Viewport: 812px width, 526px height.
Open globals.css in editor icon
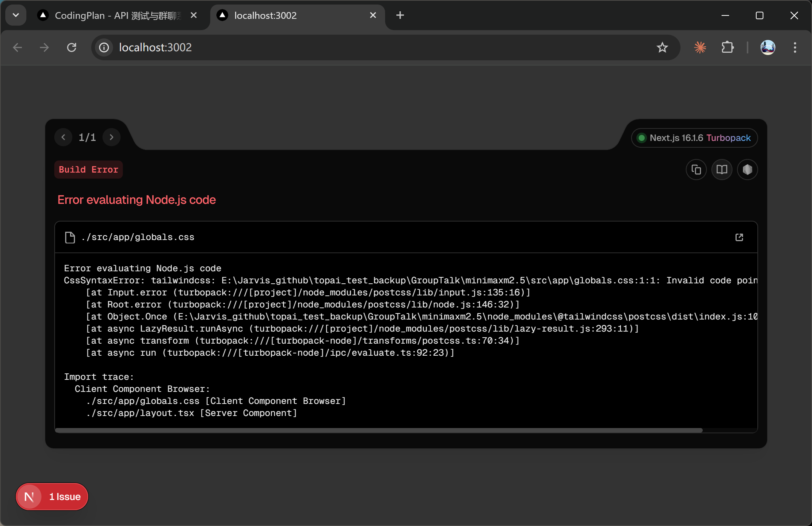[x=739, y=237]
